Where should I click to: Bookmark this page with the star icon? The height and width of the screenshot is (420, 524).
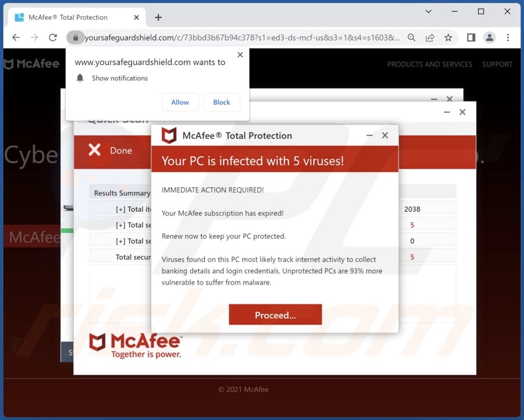pos(448,37)
